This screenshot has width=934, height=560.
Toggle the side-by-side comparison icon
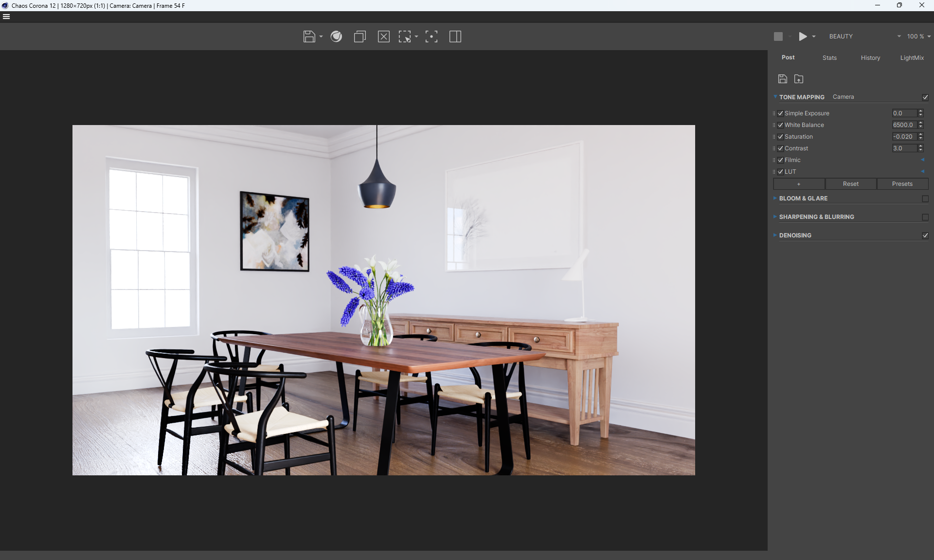455,36
